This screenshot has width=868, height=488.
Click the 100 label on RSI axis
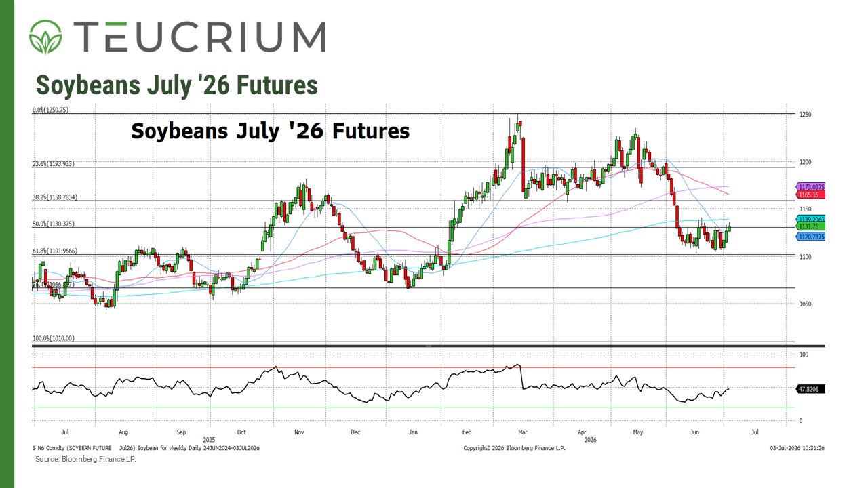coord(802,354)
